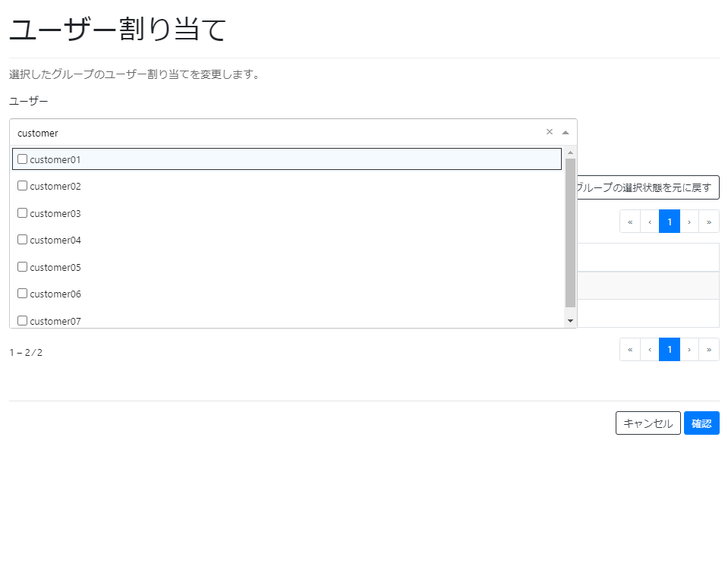Screen dimensions: 728x566
Task: Collapse the user dropdown with its caret arrow
Action: 565,131
